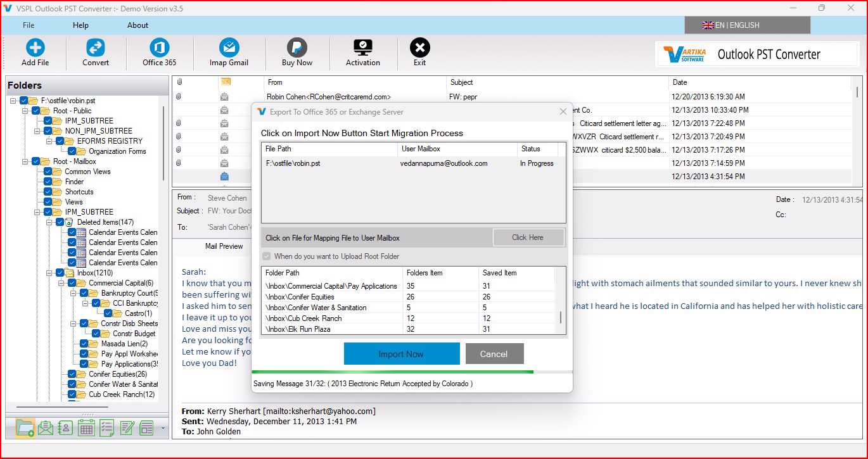Collapse the NON_IPM_SUBTREE node
Viewport: 868px width, 459px height.
click(37, 131)
